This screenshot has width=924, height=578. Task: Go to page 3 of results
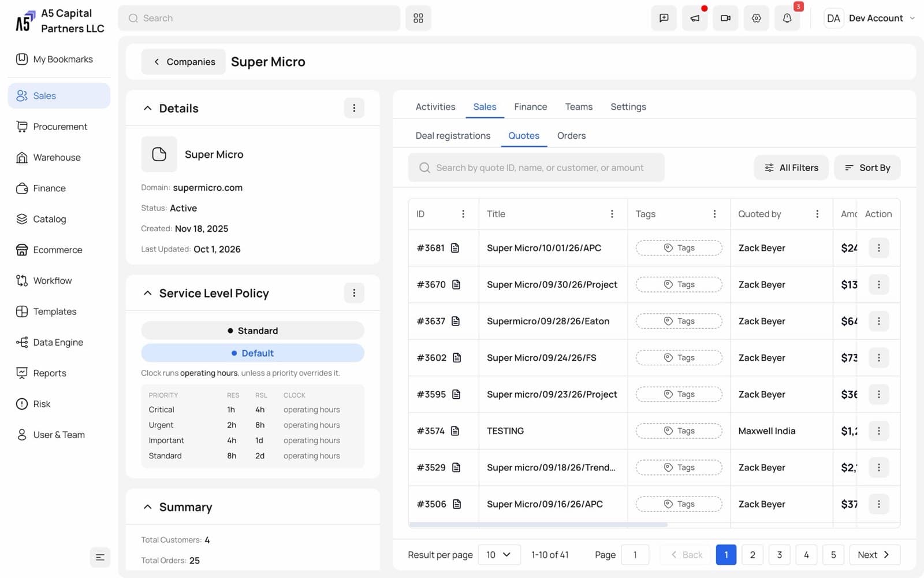point(779,555)
